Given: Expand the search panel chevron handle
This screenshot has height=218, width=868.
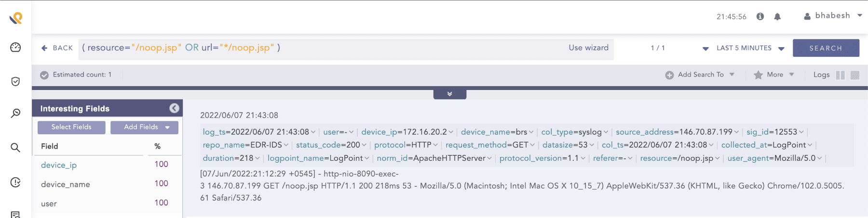Looking at the screenshot, I should (449, 94).
